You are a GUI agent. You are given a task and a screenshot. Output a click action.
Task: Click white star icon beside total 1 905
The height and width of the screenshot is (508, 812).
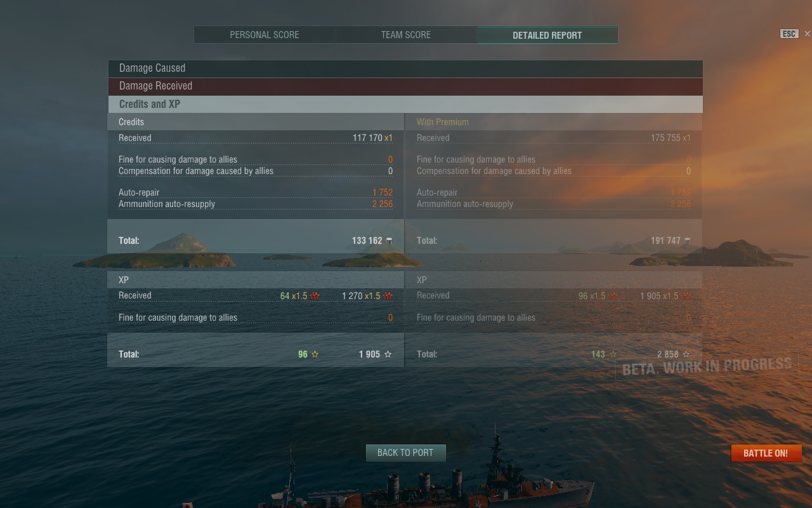(388, 354)
